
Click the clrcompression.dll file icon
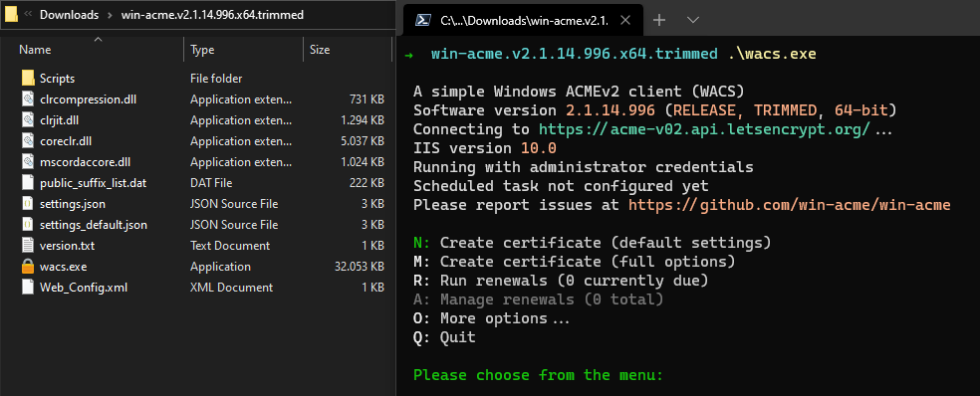(28, 99)
